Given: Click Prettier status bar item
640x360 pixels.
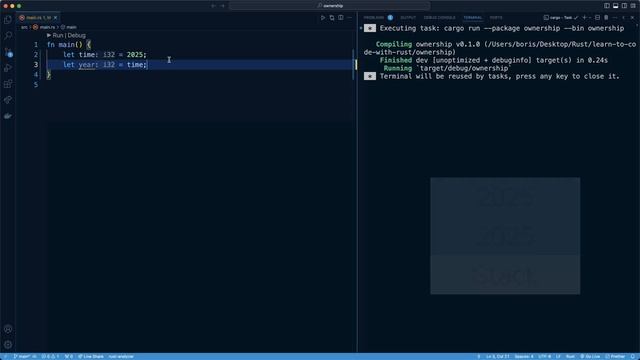Looking at the screenshot, I should point(615,356).
